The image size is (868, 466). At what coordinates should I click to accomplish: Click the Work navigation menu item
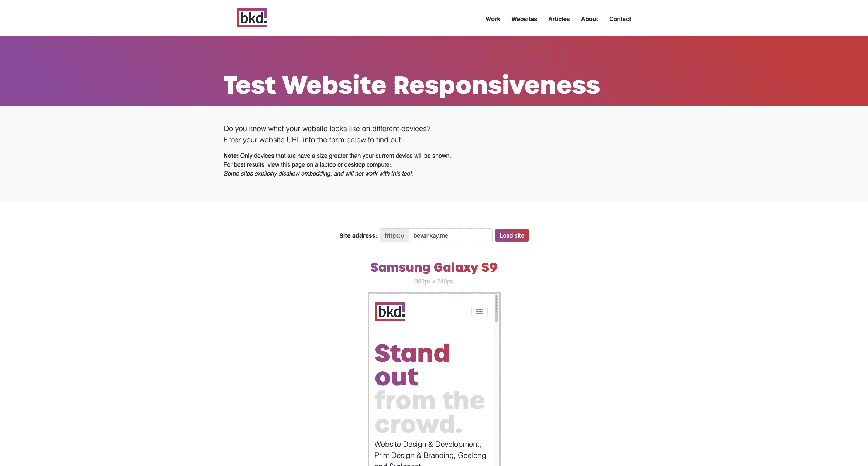pos(493,19)
